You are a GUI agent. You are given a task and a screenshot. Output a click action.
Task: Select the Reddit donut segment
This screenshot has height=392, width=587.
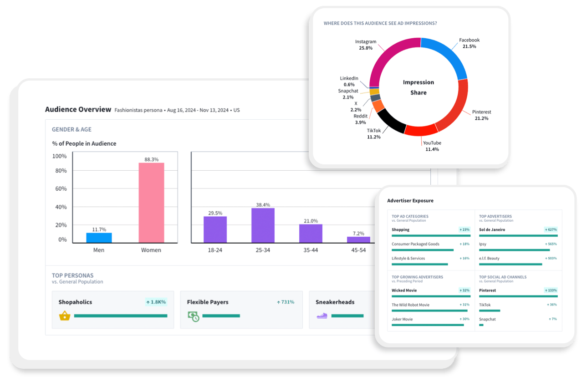coord(378,106)
